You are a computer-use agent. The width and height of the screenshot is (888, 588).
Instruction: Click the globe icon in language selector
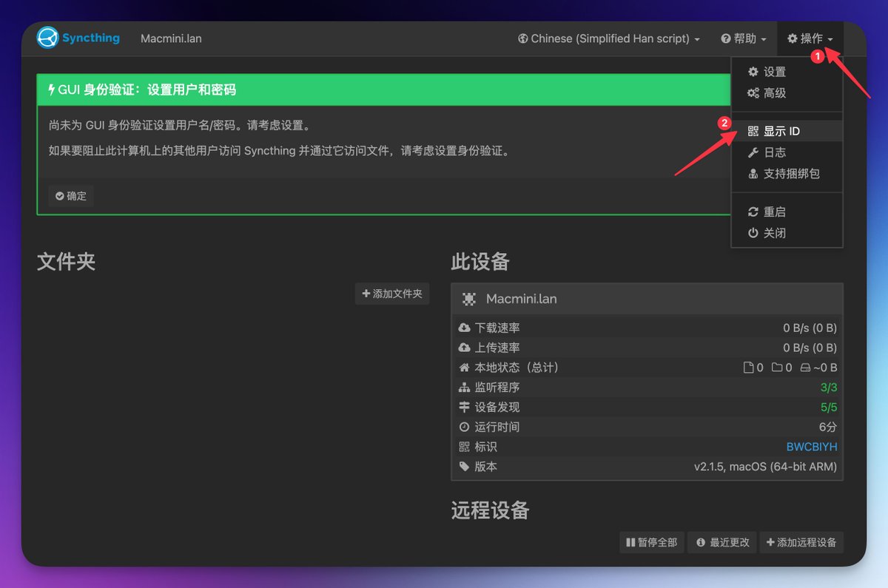point(522,38)
